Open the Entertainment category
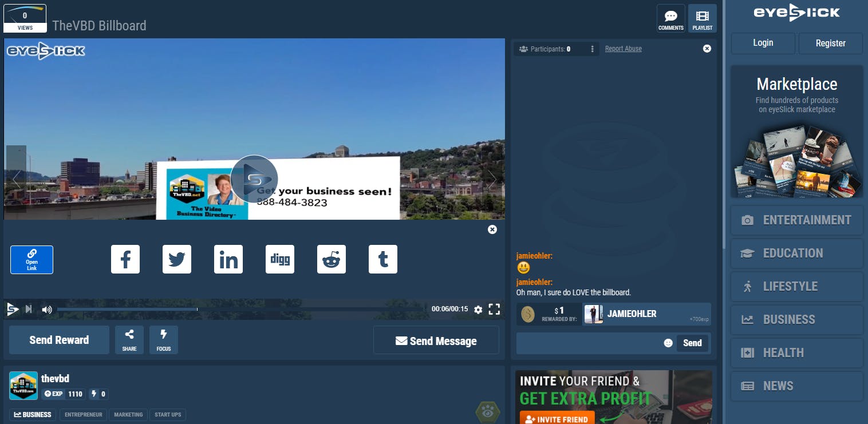Screen dimensions: 868x424 [796, 220]
